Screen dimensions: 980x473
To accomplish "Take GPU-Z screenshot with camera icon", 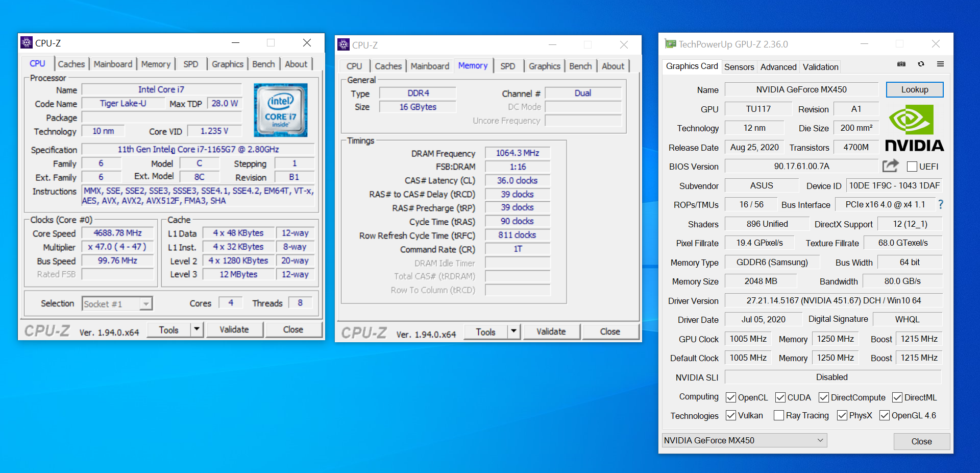I will (x=901, y=64).
